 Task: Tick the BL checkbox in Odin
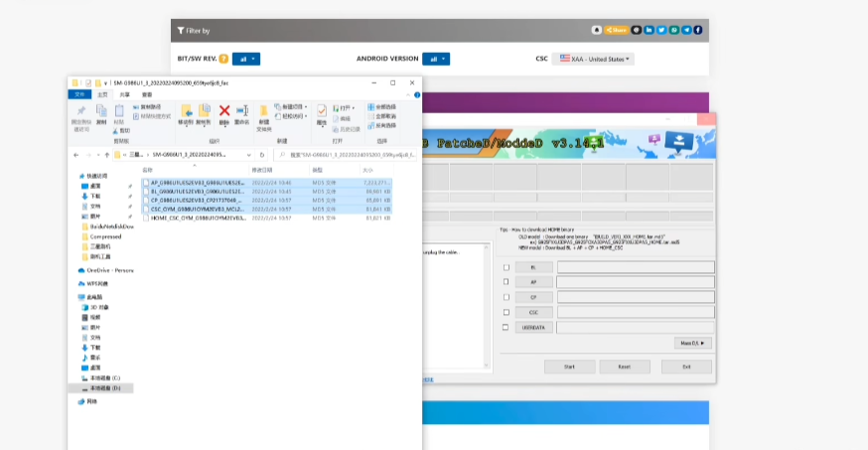[506, 267]
